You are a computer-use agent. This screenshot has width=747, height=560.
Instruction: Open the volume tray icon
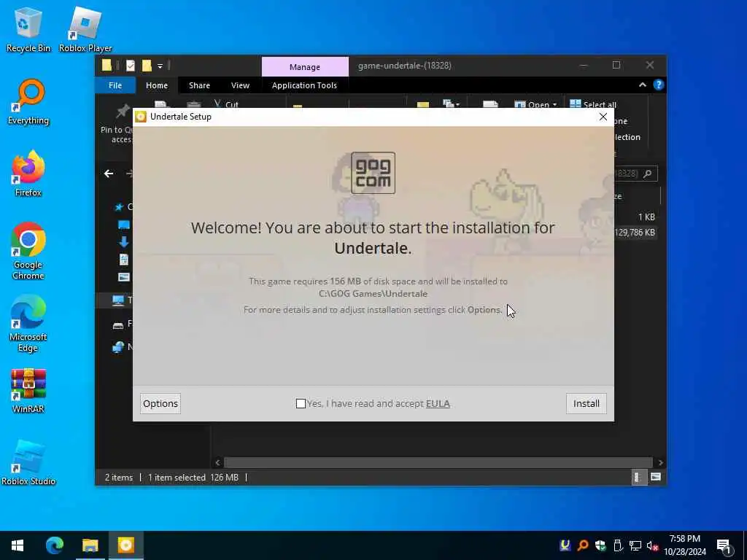click(652, 545)
